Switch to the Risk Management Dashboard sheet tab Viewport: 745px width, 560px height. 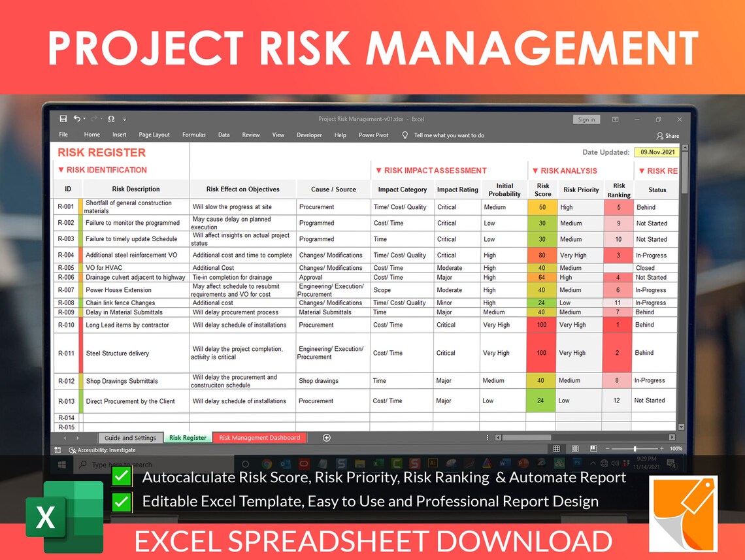click(259, 437)
